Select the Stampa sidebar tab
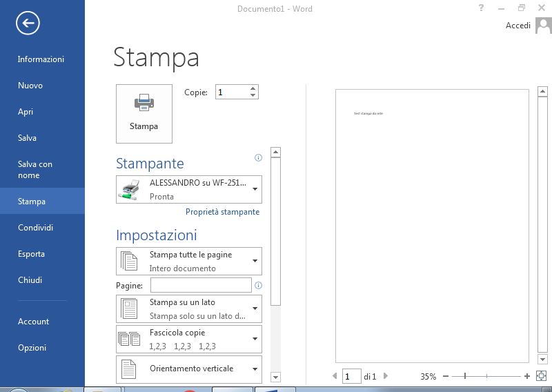552x392 pixels. pos(42,201)
